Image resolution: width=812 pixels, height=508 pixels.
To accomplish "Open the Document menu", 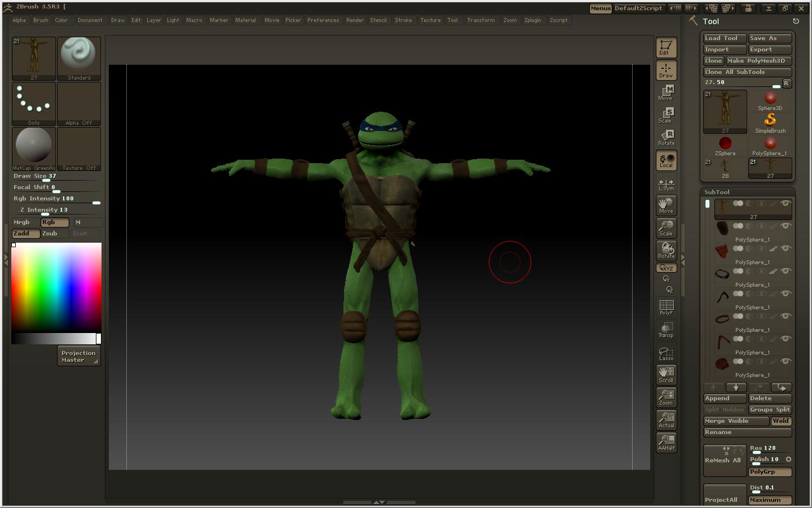I will (90, 20).
